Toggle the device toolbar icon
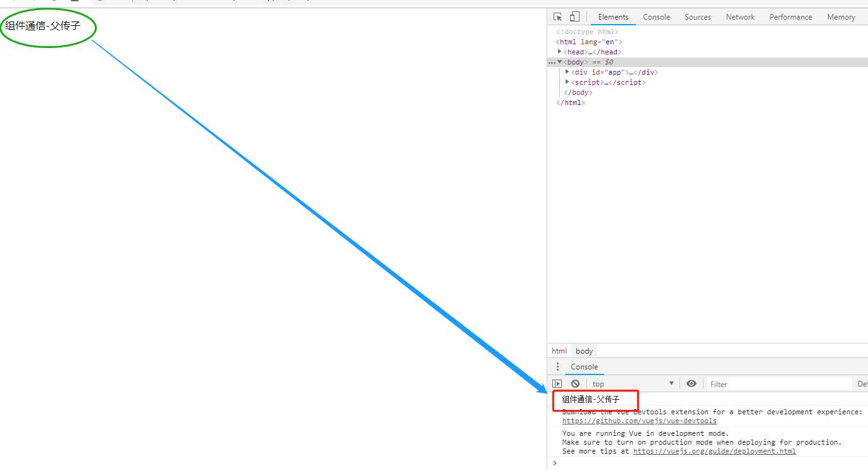The image size is (868, 470). pyautogui.click(x=574, y=17)
